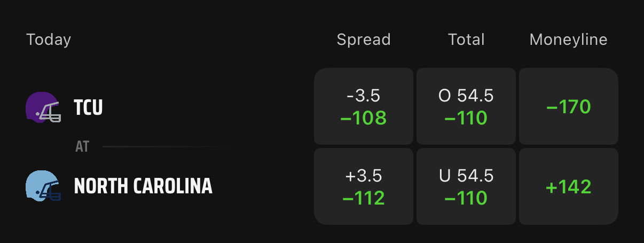Click the Moneyline column header

(569, 40)
